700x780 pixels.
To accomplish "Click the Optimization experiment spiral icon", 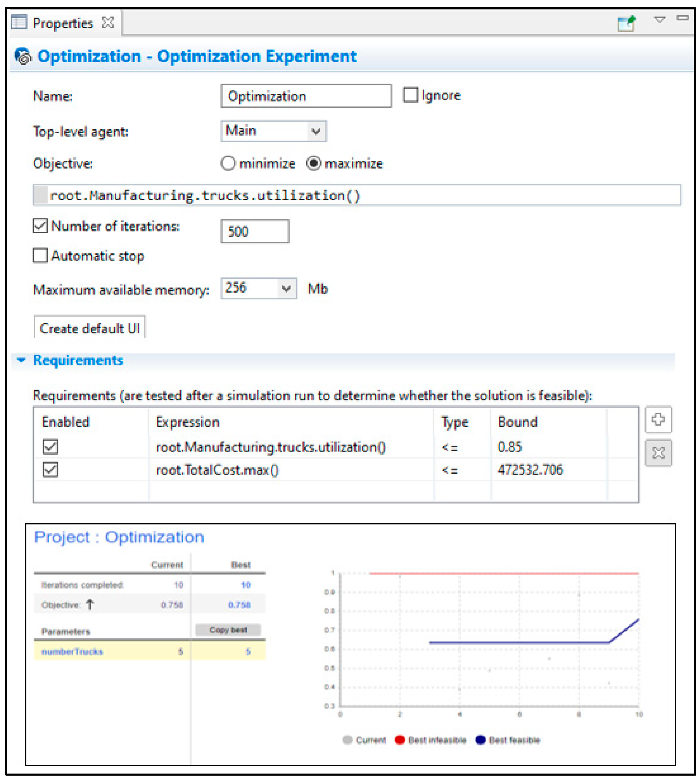I will (x=23, y=56).
